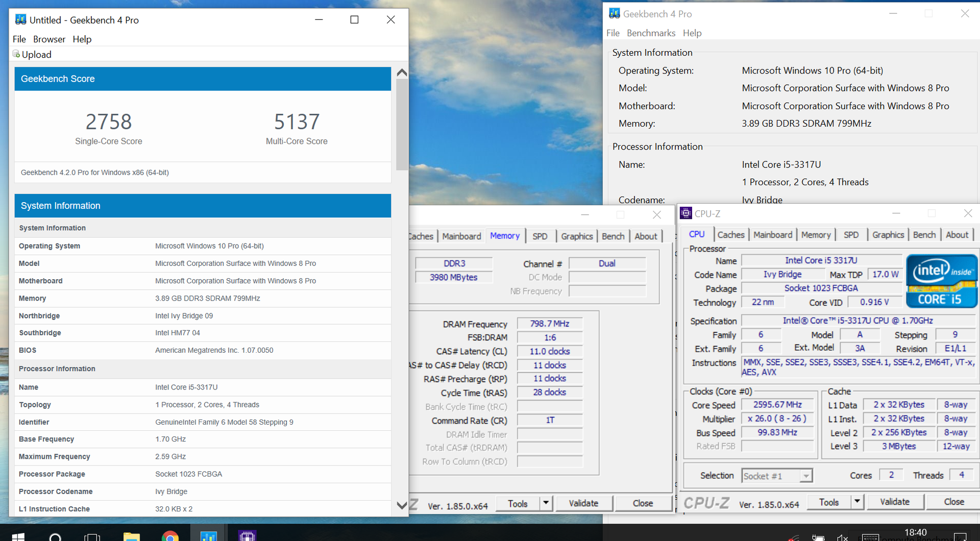Expand Tools arrow in the CPU-Z window showing DRAM Frequency
Screen dimensions: 980x541
(x=546, y=503)
